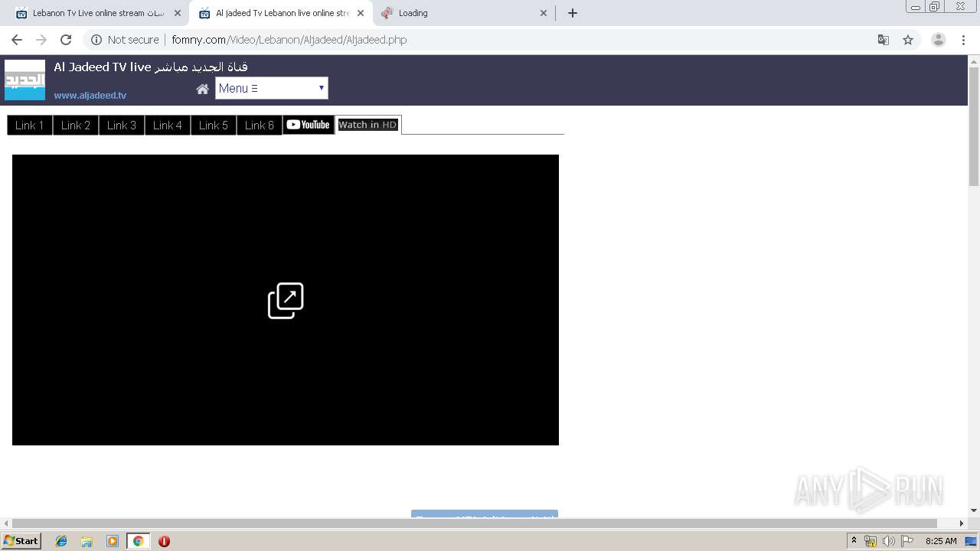Close the Loading tab
The width and height of the screenshot is (980, 551).
(x=544, y=13)
